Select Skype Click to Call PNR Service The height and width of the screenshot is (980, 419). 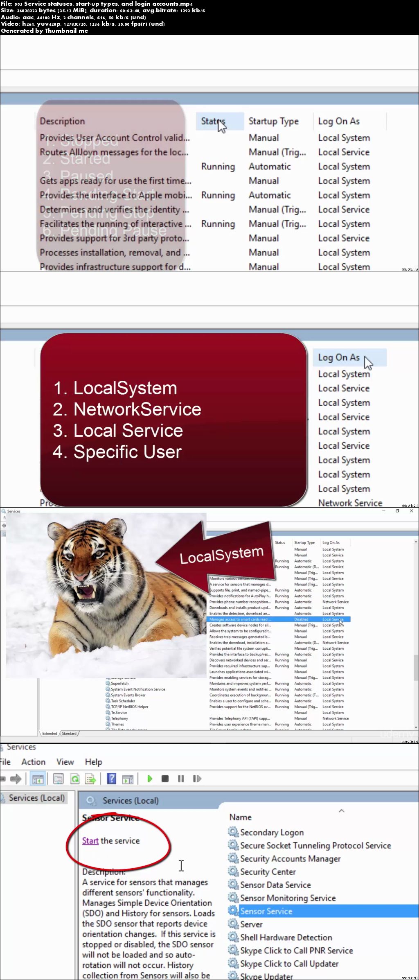pyautogui.click(x=297, y=950)
